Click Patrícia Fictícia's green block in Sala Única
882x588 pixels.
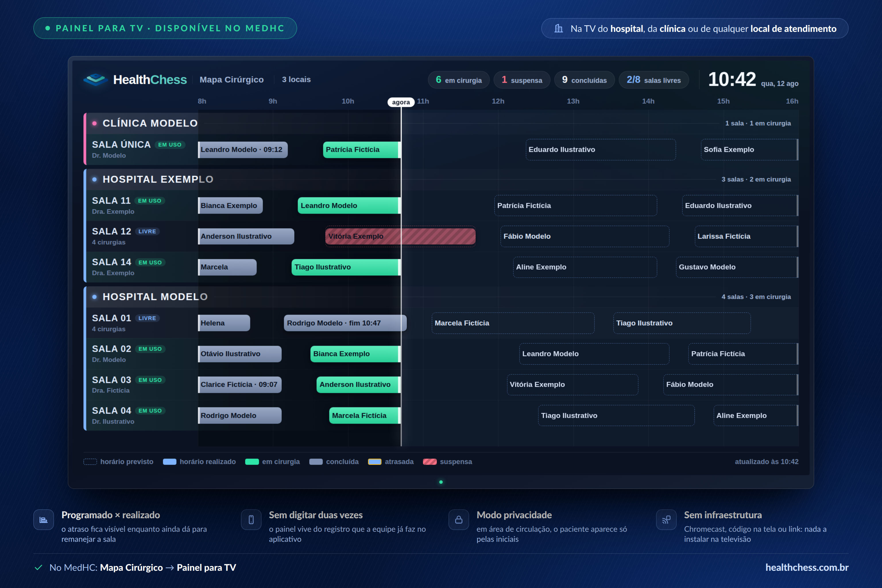coord(362,150)
